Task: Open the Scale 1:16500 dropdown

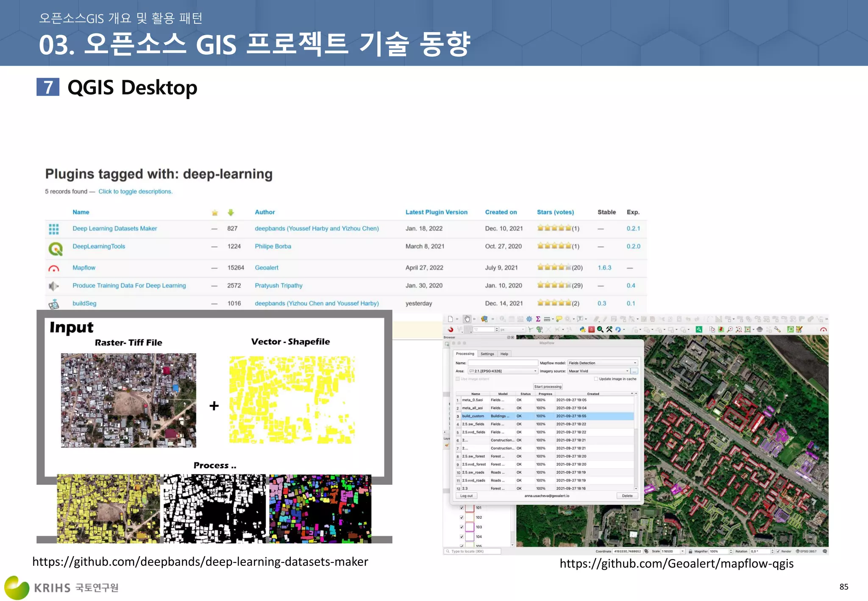Action: [x=673, y=551]
